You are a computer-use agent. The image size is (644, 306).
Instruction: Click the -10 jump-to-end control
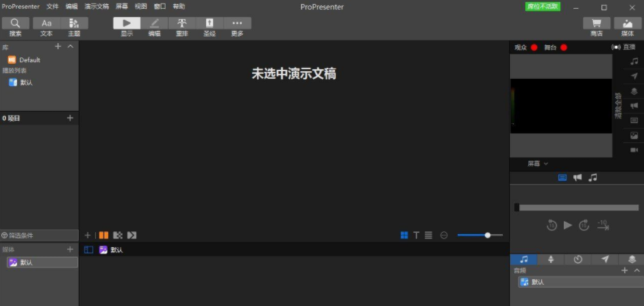(x=602, y=225)
